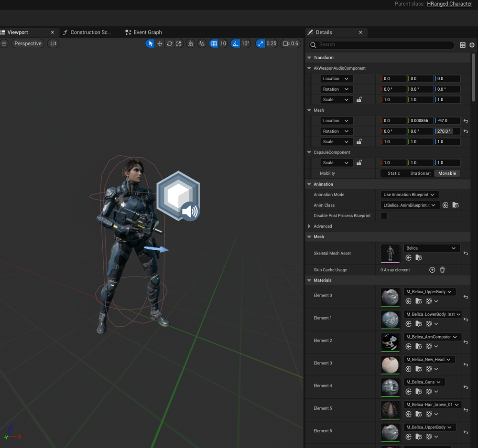Open the Belica skeletal mesh asset dropdown
Image resolution: width=478 pixels, height=448 pixels.
pyautogui.click(x=431, y=248)
